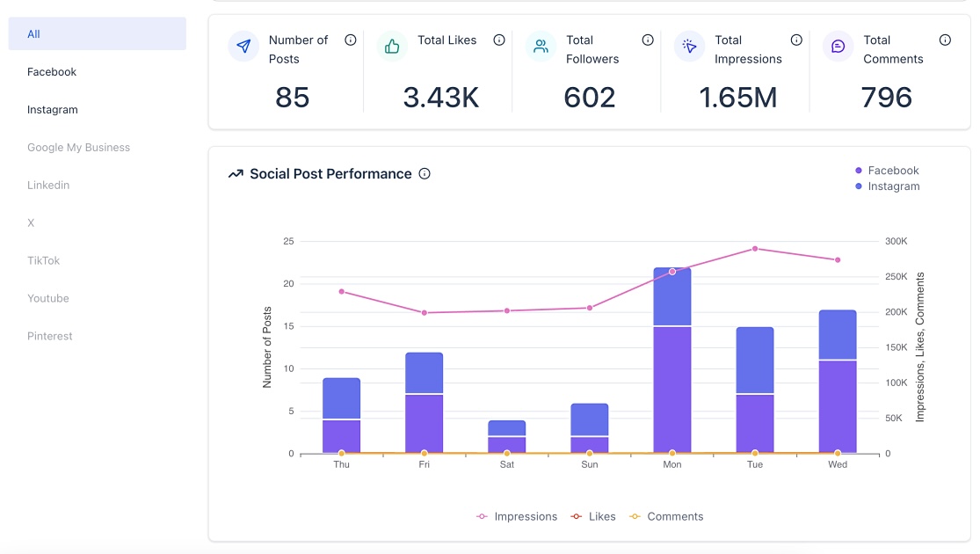Screen dimensions: 980x554
Task: Click info icon beside Total Impressions
Action: 796,40
